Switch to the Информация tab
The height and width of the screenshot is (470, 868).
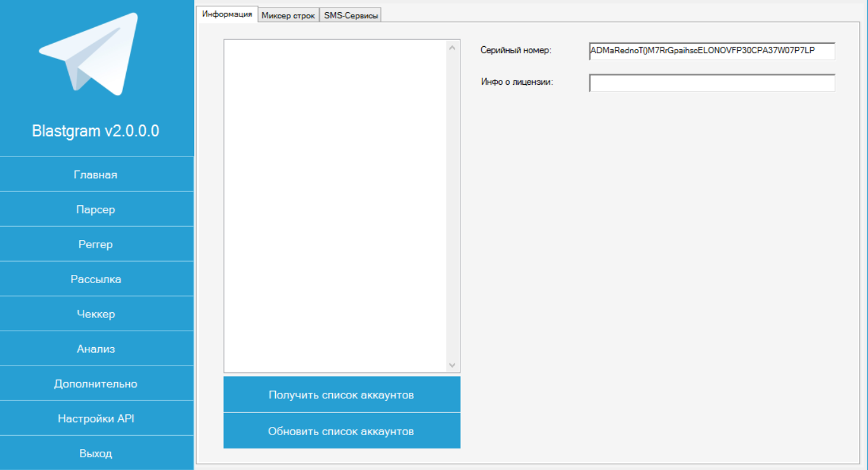coord(227,15)
